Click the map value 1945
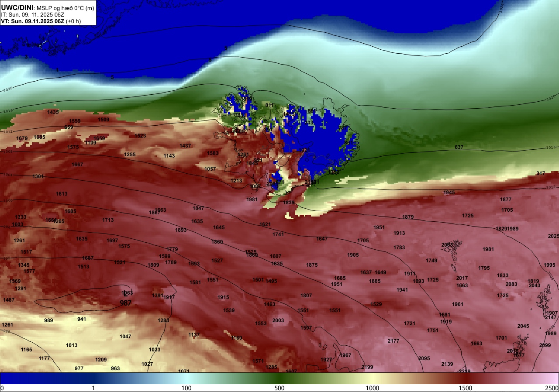Image resolution: width=559 pixels, height=392 pixels. [x=449, y=193]
